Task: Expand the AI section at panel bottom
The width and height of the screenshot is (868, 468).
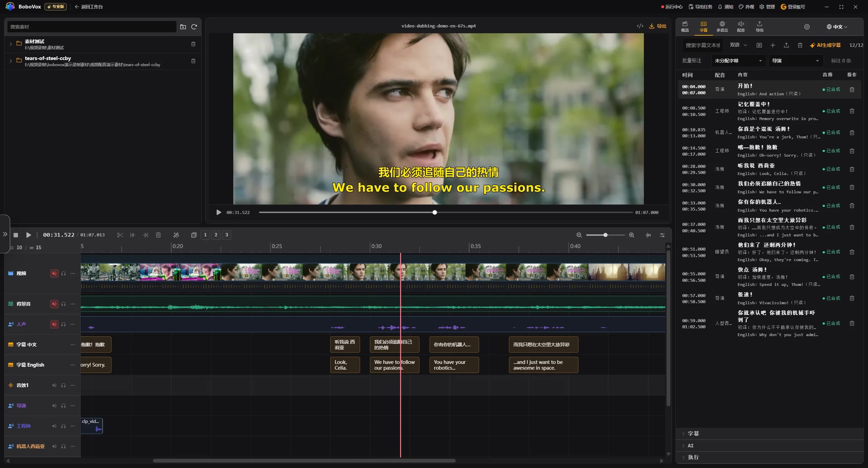Action: [770, 446]
